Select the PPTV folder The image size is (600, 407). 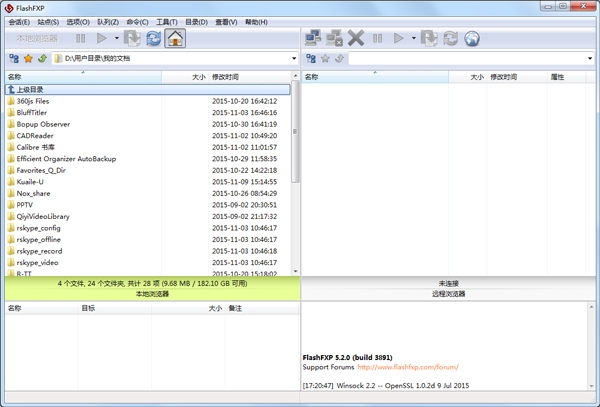(x=148, y=205)
